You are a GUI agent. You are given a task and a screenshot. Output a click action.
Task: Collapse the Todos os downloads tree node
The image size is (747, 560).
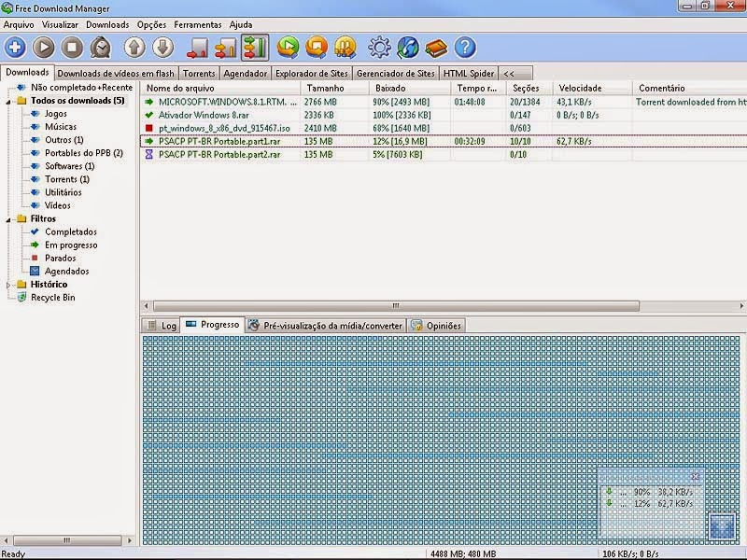click(x=8, y=102)
